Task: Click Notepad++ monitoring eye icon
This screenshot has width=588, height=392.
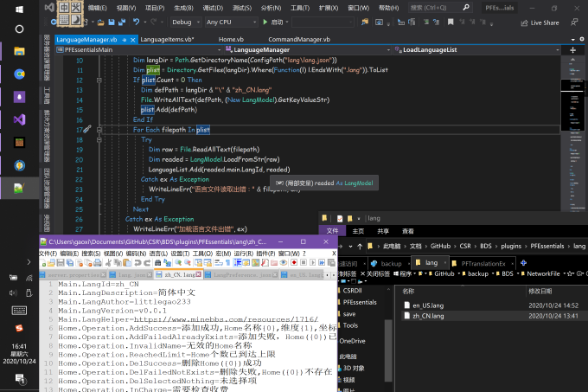Action: tap(284, 262)
